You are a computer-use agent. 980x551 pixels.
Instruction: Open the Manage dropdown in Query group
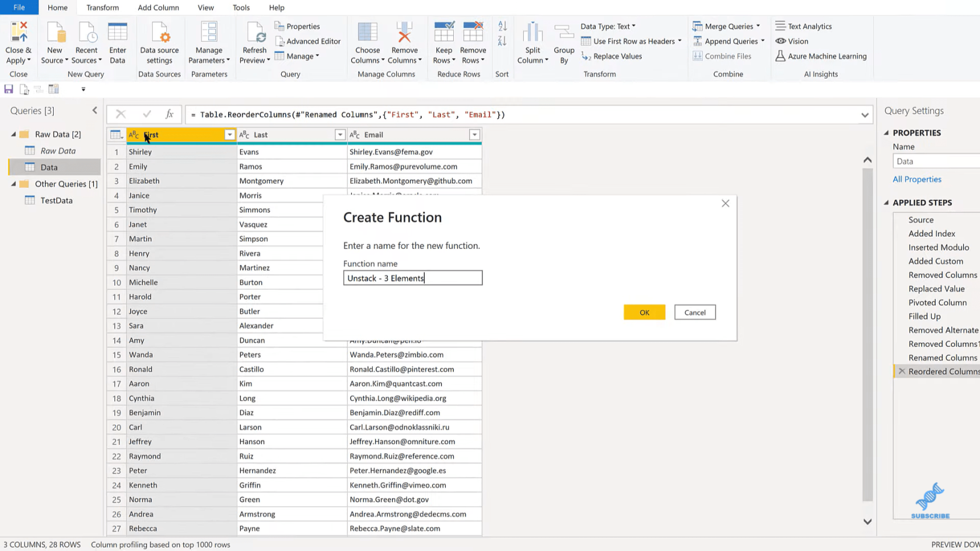pos(297,57)
